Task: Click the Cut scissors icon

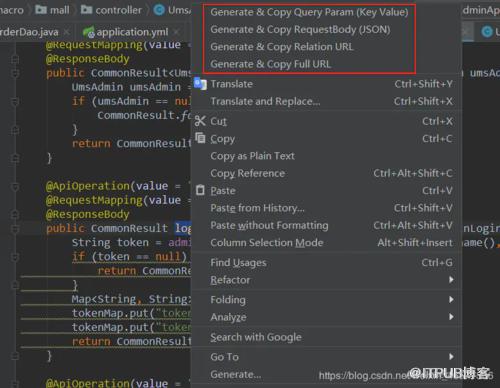Action: [200, 121]
